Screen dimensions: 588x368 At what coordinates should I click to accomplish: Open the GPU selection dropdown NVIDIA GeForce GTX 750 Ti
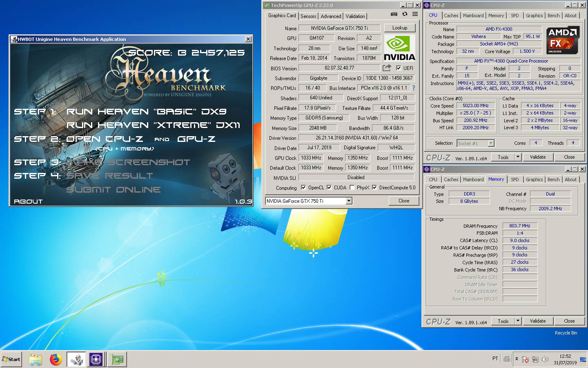(x=309, y=201)
